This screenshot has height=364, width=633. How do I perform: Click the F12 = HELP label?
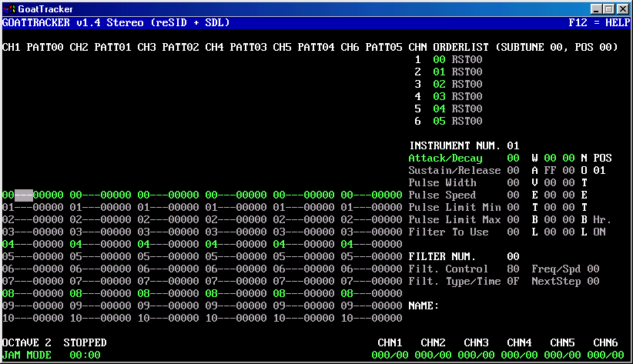pyautogui.click(x=599, y=22)
